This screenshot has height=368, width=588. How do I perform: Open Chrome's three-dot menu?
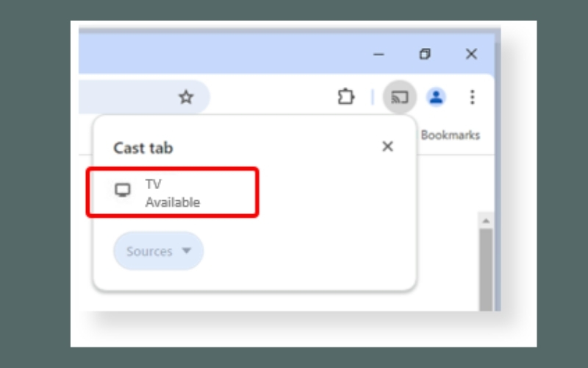(x=472, y=97)
